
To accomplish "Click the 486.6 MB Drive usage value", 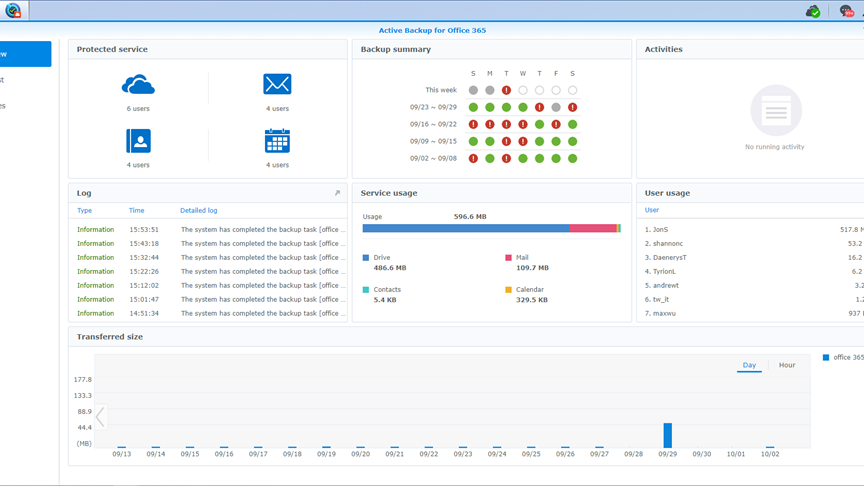I will 390,268.
